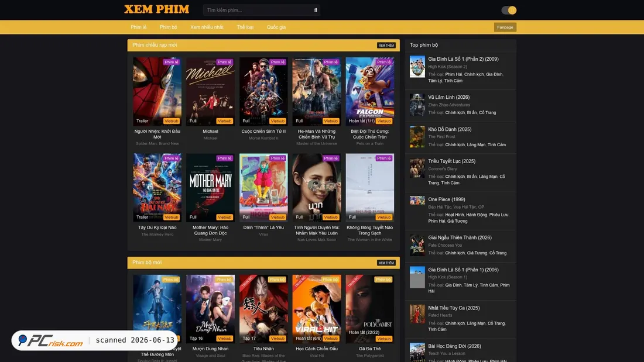The image size is (644, 362).
Task: Open the Tây Du Ký Đại Náo poster
Action: pyautogui.click(x=157, y=188)
